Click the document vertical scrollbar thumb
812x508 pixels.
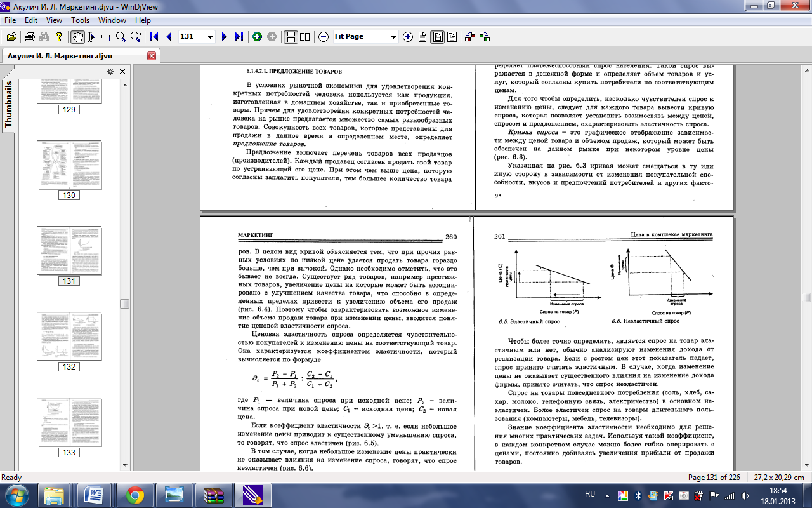806,297
